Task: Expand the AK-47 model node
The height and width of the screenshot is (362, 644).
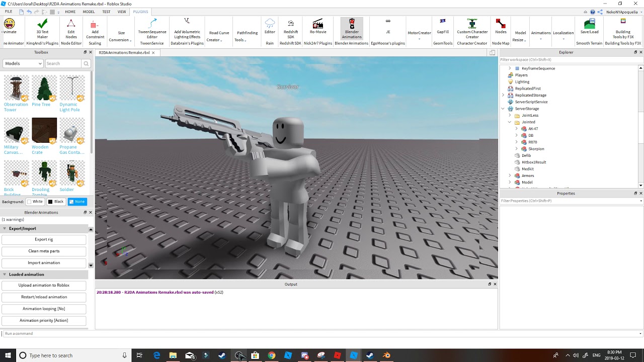Action: point(517,129)
